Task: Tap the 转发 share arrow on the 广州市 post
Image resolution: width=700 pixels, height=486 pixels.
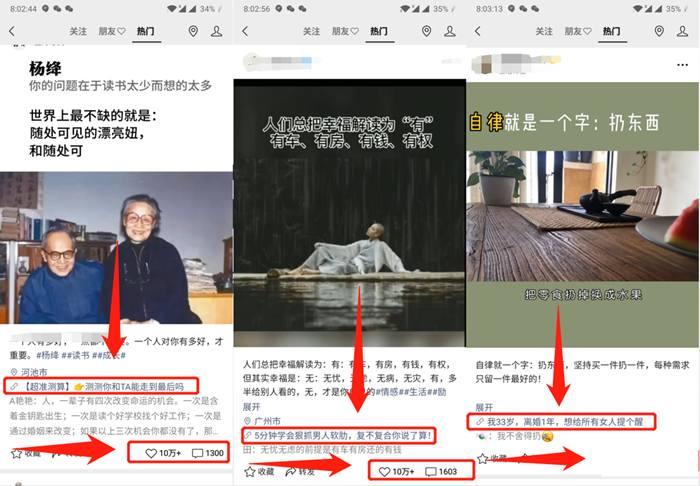Action: 291,472
